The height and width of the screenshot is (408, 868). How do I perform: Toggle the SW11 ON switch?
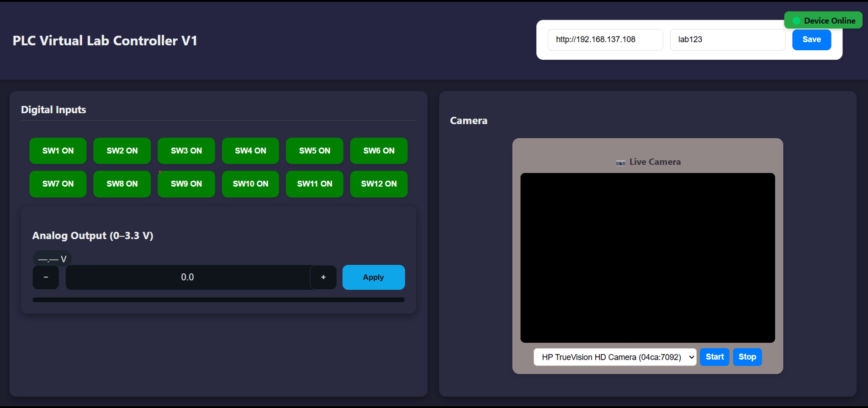coord(315,184)
